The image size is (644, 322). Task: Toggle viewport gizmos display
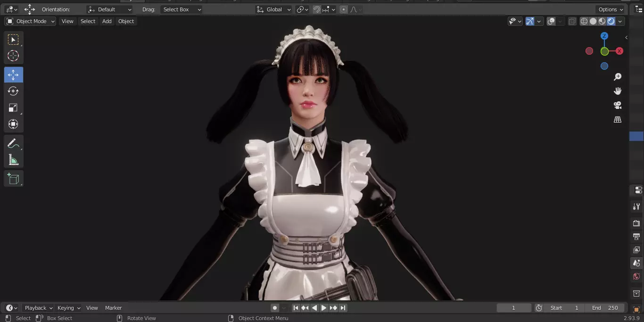tap(530, 21)
